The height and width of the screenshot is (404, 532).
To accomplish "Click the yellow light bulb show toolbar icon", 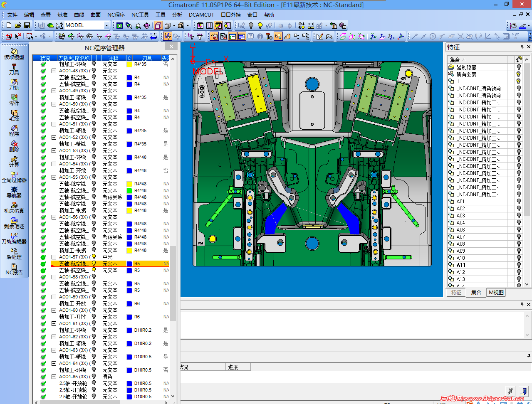I will [x=260, y=25].
